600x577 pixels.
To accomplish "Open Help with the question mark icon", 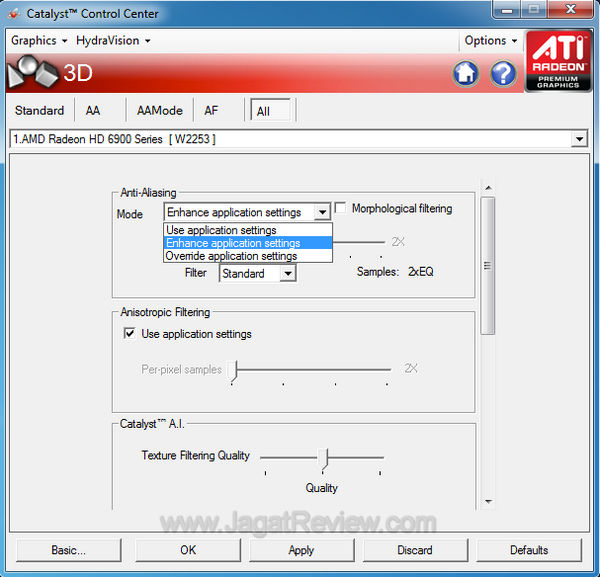I will point(503,73).
